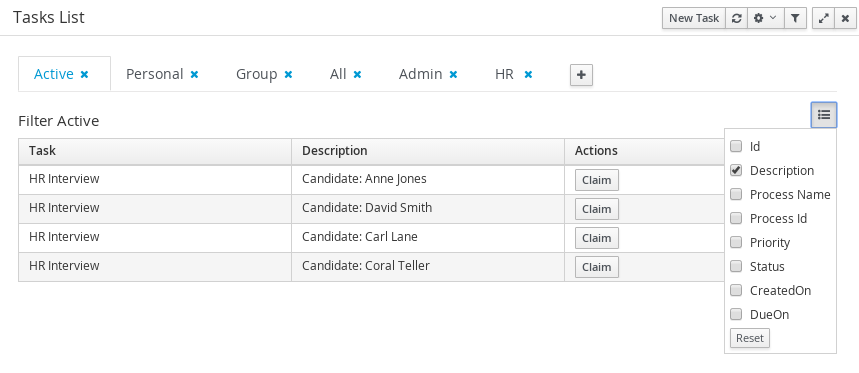Enable the Id column checkbox

(736, 146)
